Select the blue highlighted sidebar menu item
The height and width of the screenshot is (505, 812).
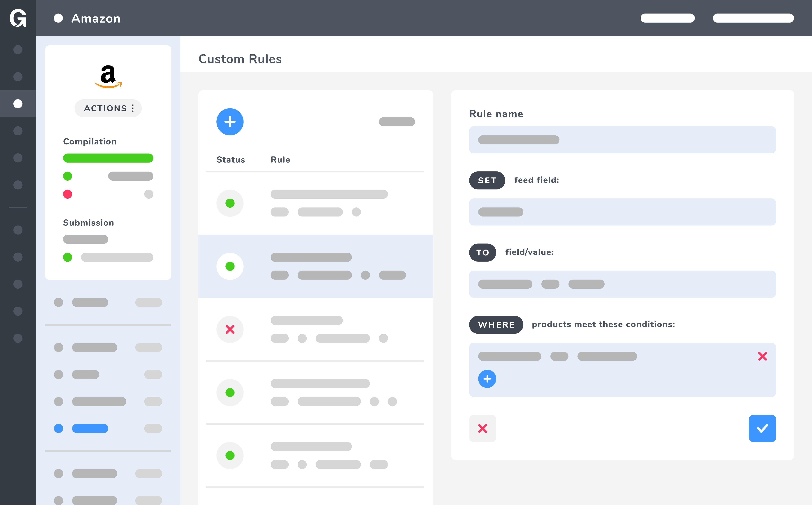click(x=90, y=428)
